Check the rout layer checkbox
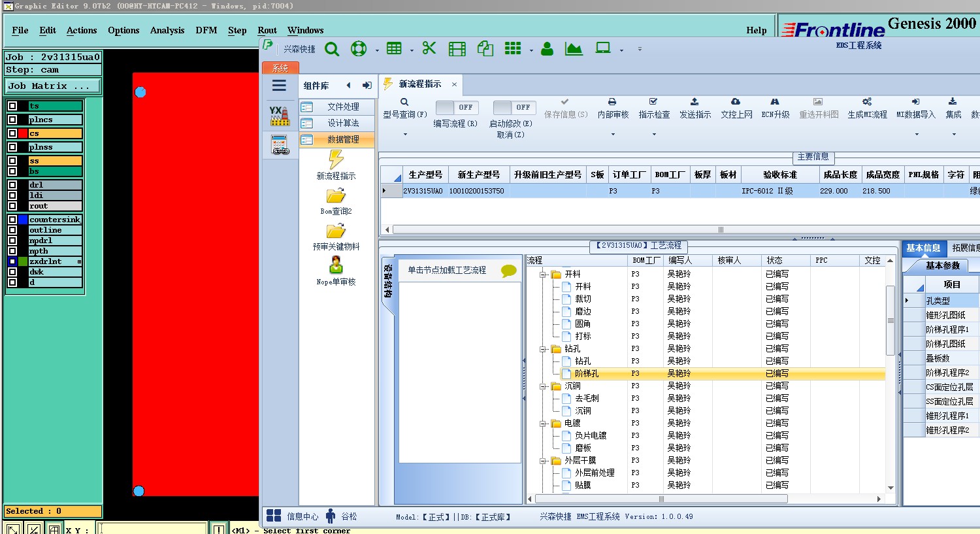The width and height of the screenshot is (980, 534). coord(12,206)
